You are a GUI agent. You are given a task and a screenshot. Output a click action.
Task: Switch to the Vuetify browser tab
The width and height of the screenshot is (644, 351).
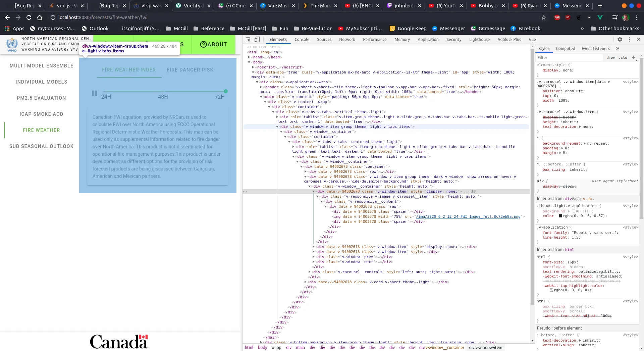coord(193,6)
